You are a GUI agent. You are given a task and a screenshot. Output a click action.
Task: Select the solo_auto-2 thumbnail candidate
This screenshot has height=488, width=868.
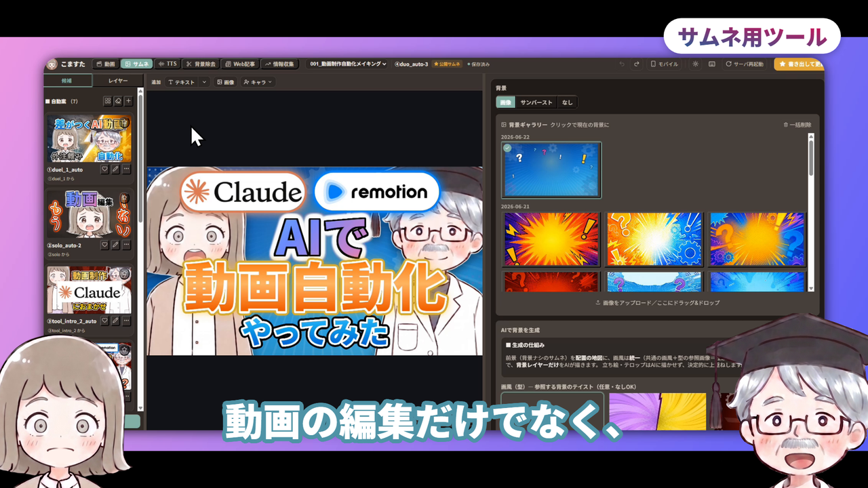pos(89,214)
